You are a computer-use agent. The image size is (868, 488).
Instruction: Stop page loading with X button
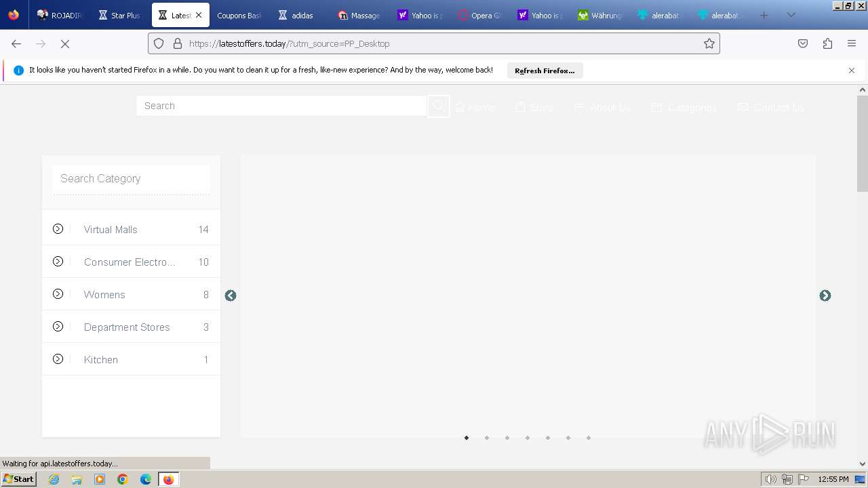coord(65,43)
